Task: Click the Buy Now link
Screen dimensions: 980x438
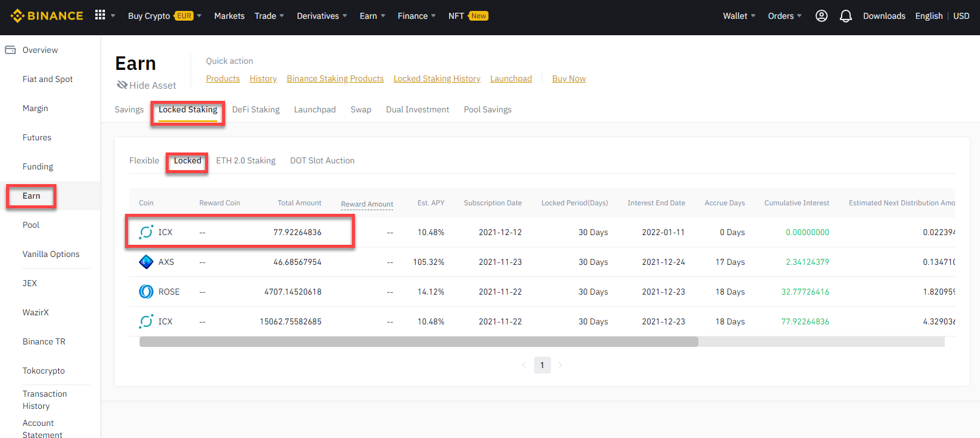Action: point(569,78)
